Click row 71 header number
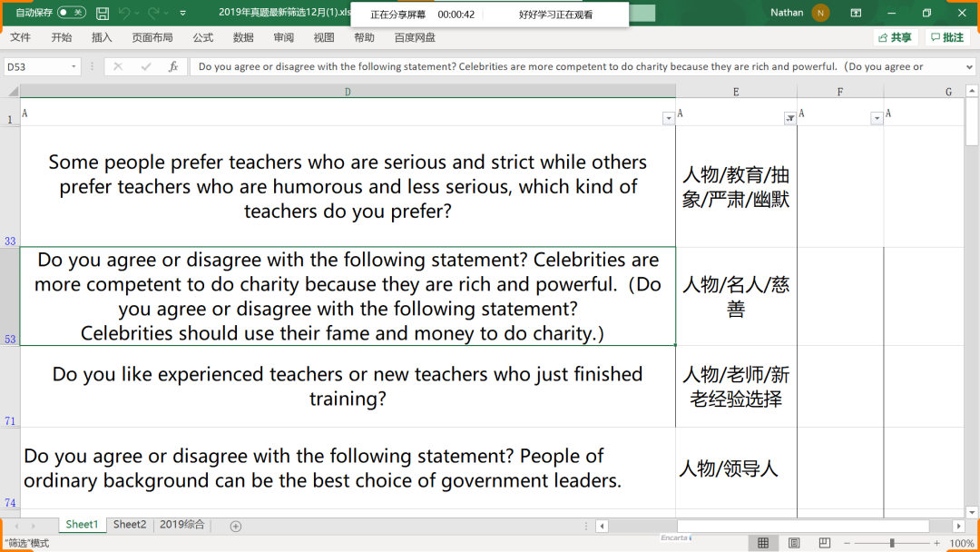 [10, 421]
